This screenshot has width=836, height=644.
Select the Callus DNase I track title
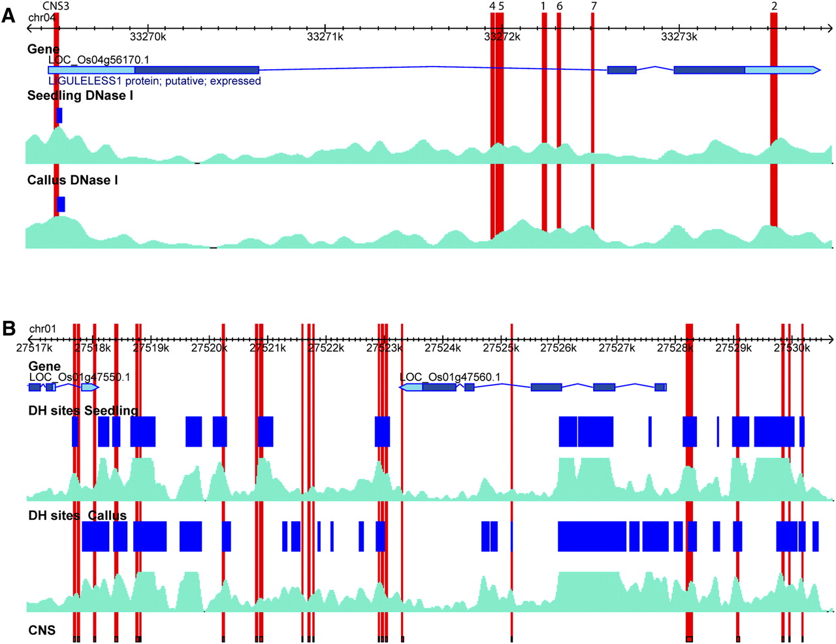(72, 180)
